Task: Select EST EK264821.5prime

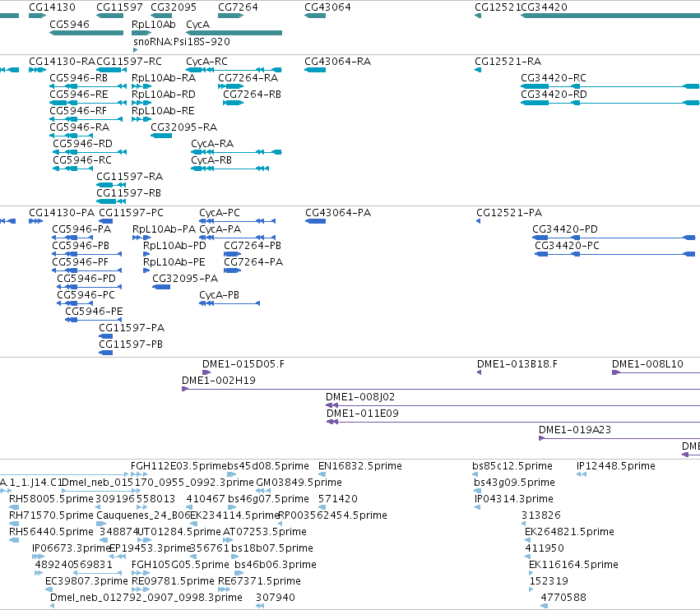Action: coord(570,532)
